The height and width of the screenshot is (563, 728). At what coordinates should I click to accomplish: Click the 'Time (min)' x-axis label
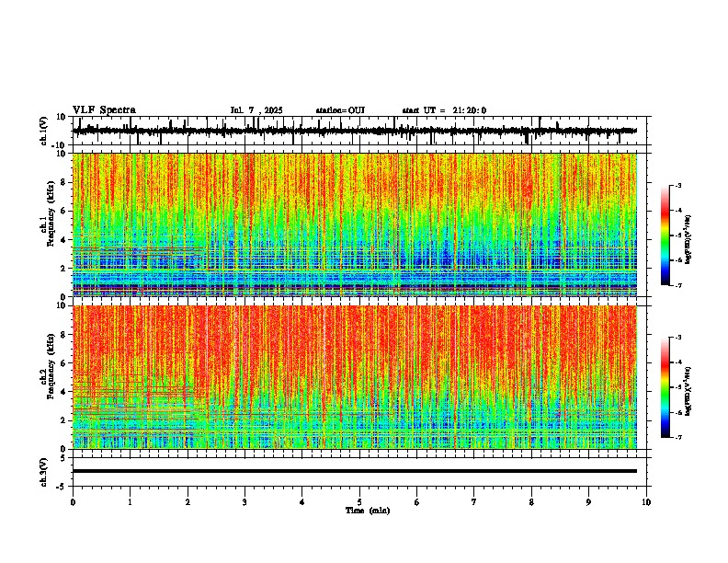pyautogui.click(x=368, y=511)
